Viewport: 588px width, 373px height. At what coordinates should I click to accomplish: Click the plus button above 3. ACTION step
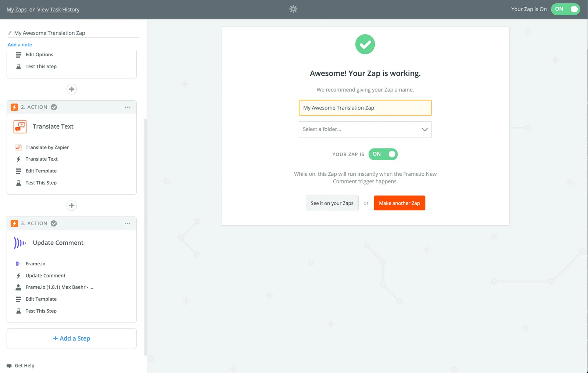(72, 205)
